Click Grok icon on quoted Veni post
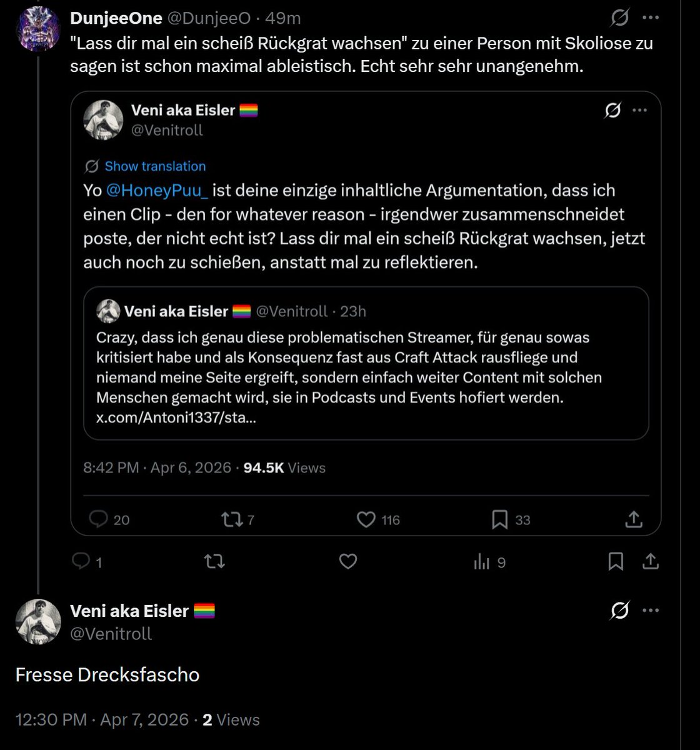Screen dimensions: 700x750 click(x=613, y=111)
